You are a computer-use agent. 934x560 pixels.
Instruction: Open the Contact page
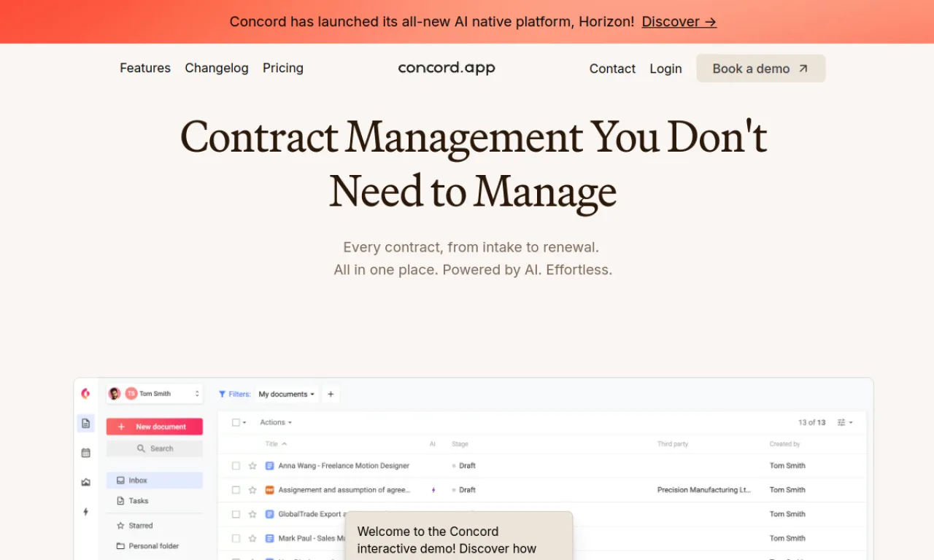612,69
